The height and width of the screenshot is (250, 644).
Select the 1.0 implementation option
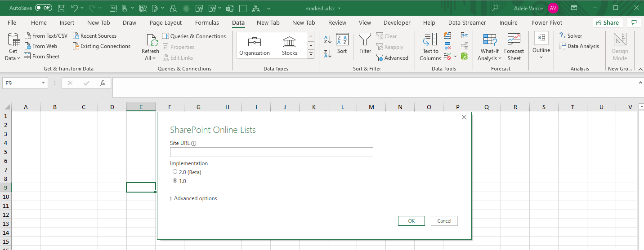[175, 181]
